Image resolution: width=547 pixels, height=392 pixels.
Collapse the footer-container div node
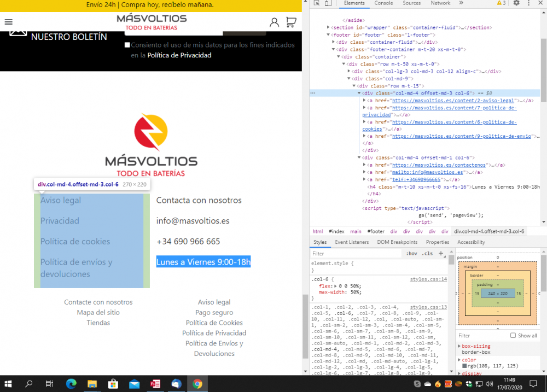(334, 49)
